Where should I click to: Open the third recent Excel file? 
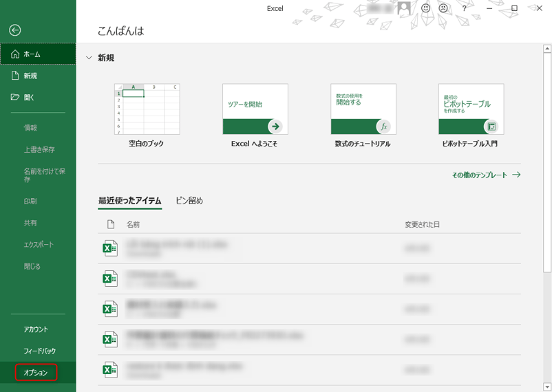click(x=309, y=309)
